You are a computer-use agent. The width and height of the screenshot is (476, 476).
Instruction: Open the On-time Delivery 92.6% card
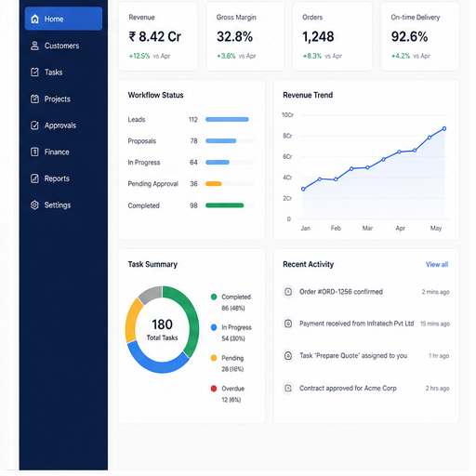click(420, 36)
